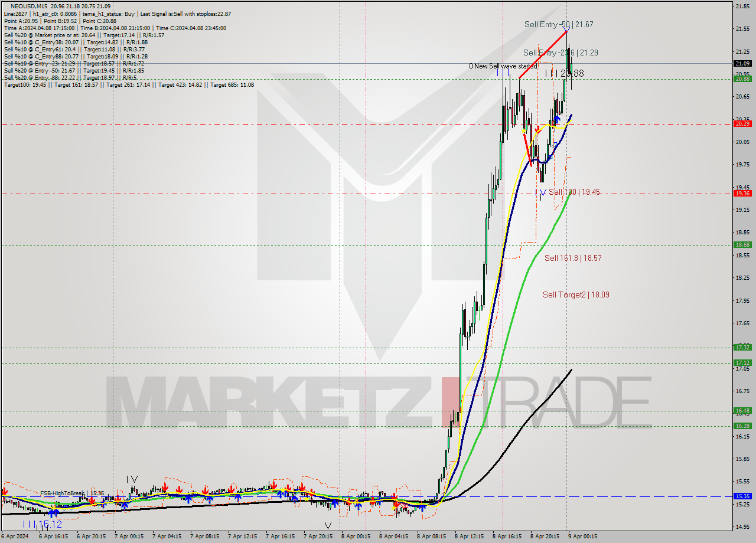Click the 18.25 level on the price scale

[x=742, y=277]
